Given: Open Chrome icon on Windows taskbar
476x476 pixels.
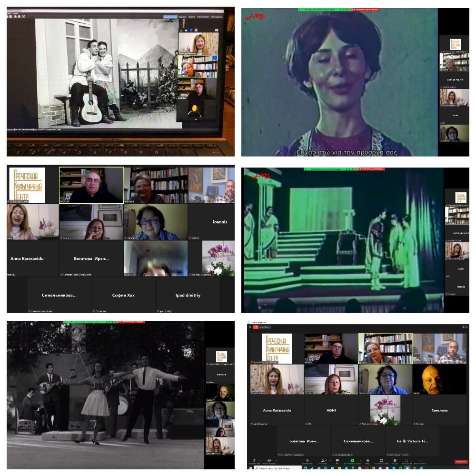Looking at the screenshot, I should coord(373,468).
